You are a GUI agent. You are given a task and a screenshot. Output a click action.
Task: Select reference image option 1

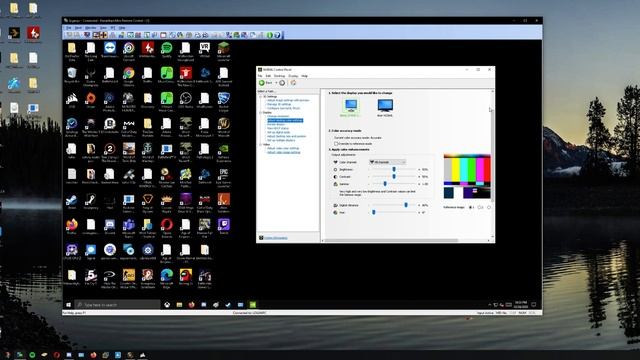(x=470, y=207)
